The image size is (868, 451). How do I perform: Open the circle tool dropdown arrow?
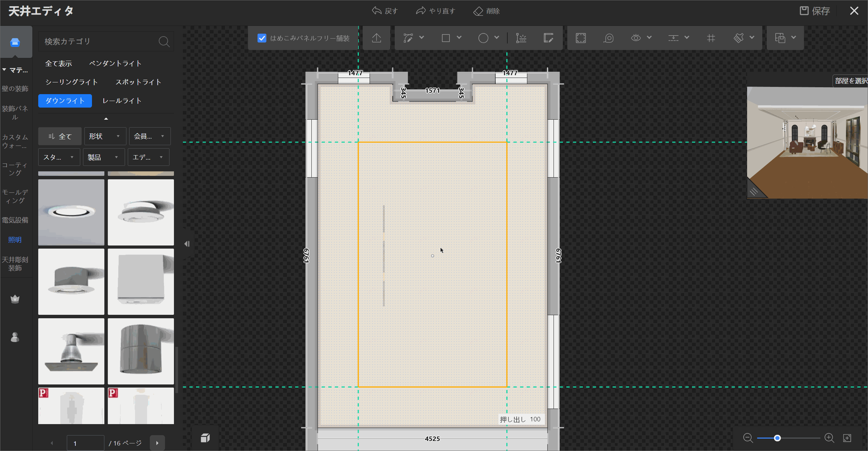click(497, 38)
